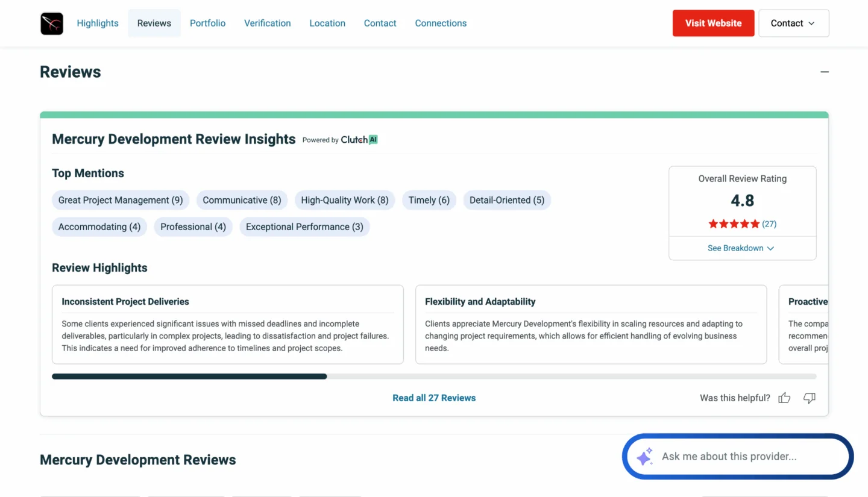Screen dimensions: 868x497
Task: Click the (27) review count link
Action: coord(769,223)
